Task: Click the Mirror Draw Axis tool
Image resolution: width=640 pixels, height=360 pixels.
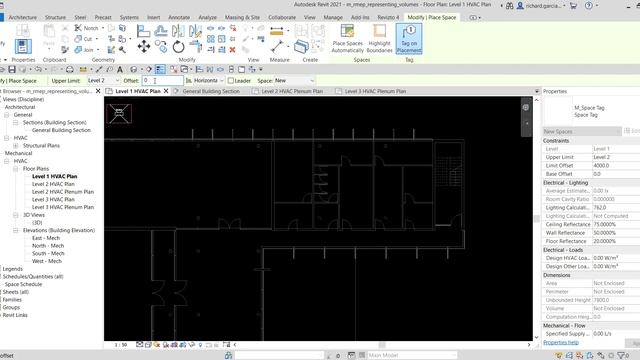Action: click(x=195, y=31)
